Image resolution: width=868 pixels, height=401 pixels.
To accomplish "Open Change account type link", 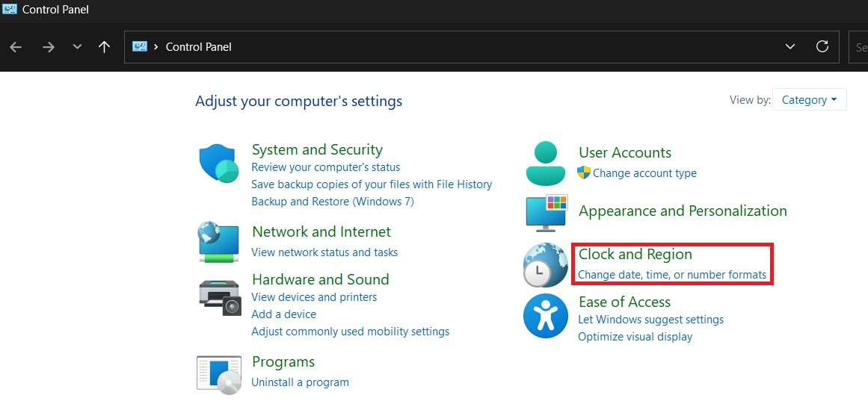I will (644, 173).
